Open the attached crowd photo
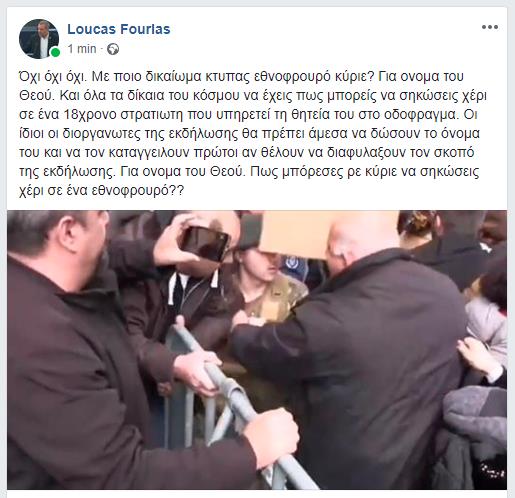Image resolution: width=515 pixels, height=498 pixels. 257,350
